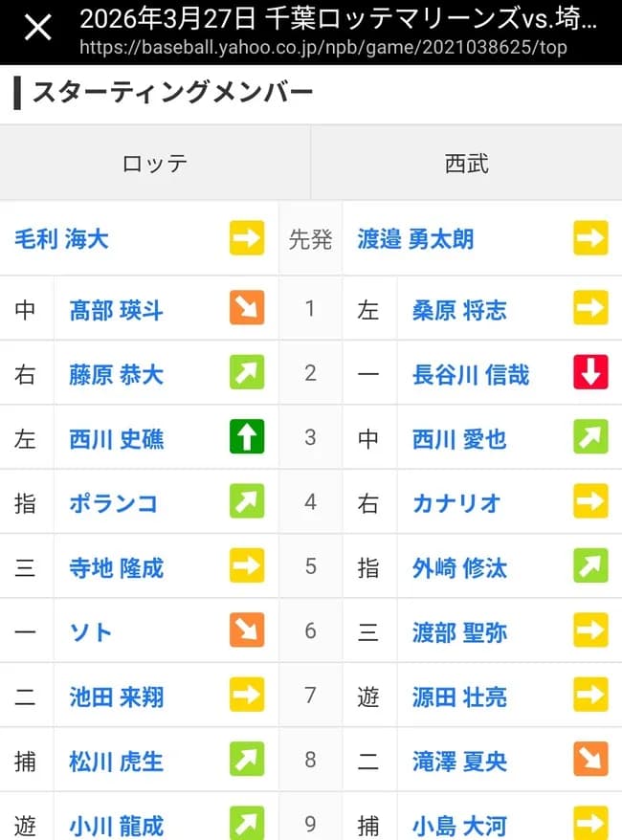Switch to the 西武 team tab
This screenshot has width=622, height=840.
(x=466, y=163)
